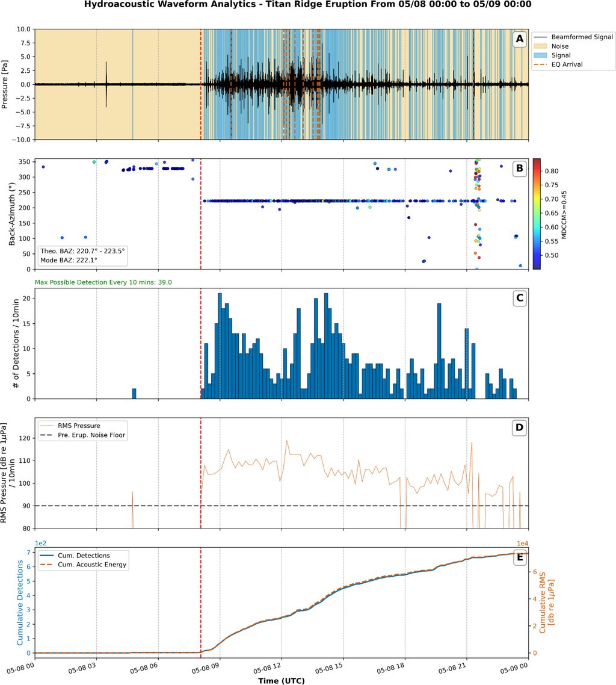Click panel label A box
This screenshot has width=616, height=685.
(x=520, y=39)
